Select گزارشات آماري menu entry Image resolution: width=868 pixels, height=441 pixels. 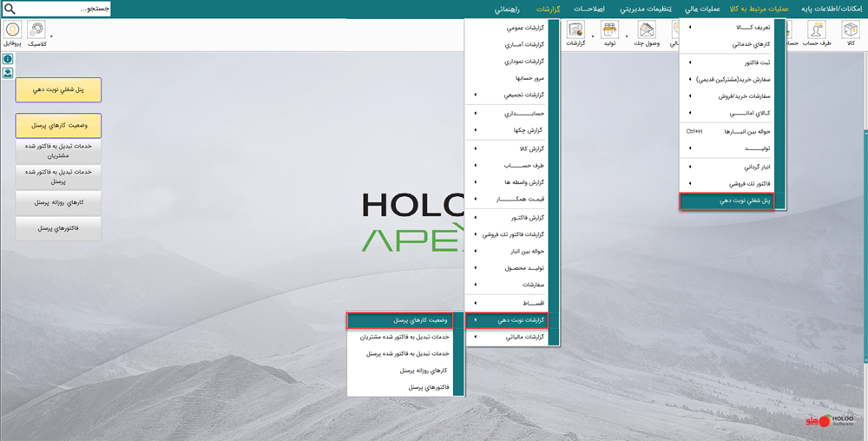pos(506,44)
